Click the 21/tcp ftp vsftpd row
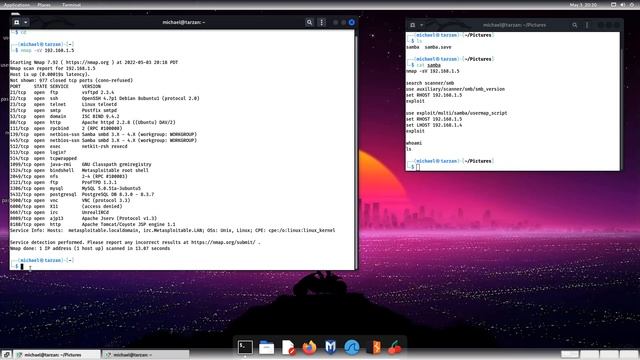The image size is (640, 360). (x=62, y=92)
